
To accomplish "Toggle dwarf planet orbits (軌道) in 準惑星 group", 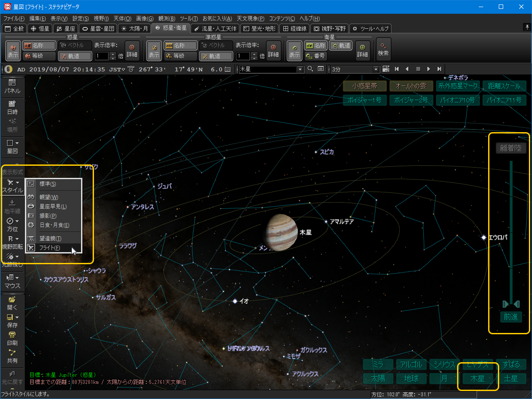I will coord(215,56).
